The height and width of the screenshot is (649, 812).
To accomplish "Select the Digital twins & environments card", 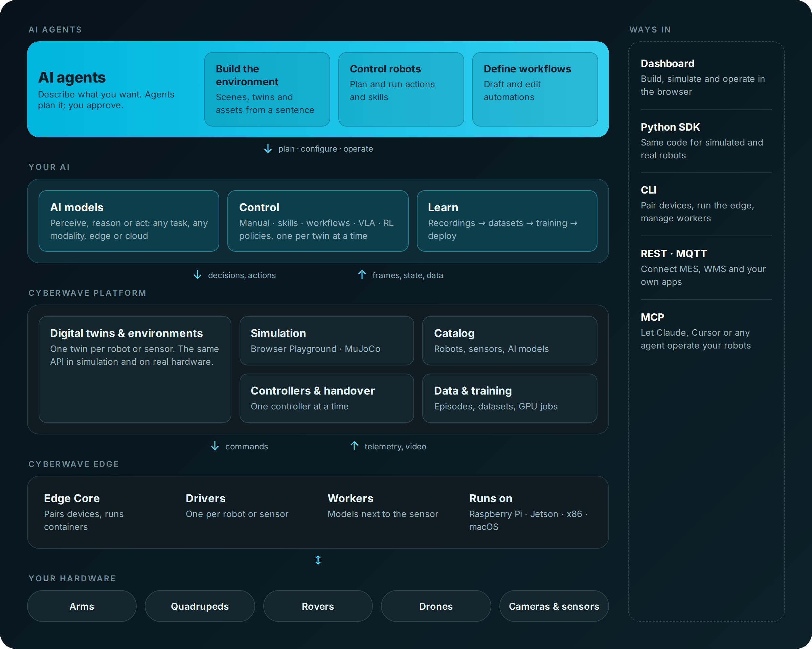I will click(x=135, y=369).
